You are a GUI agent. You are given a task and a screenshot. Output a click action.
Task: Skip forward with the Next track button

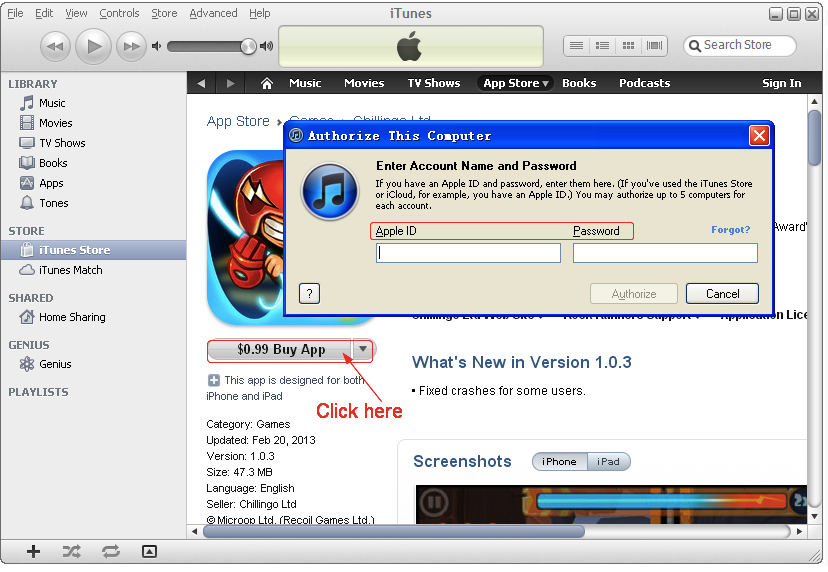pyautogui.click(x=131, y=46)
